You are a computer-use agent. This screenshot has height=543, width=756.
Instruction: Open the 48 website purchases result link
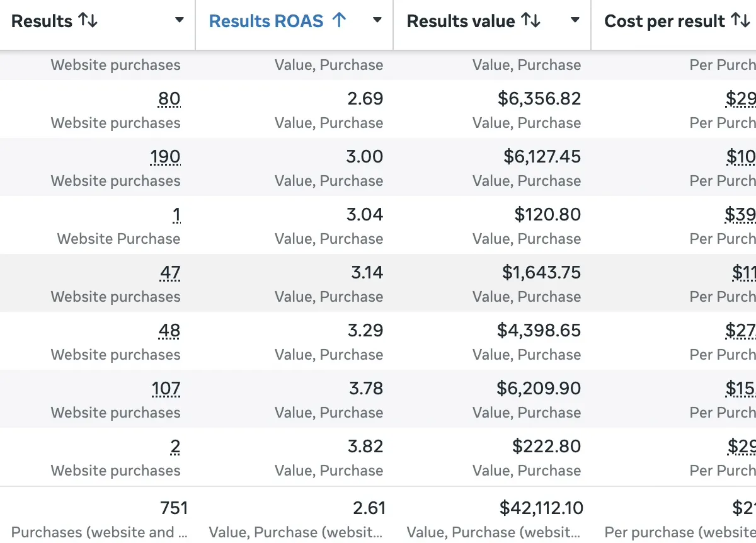pos(170,331)
